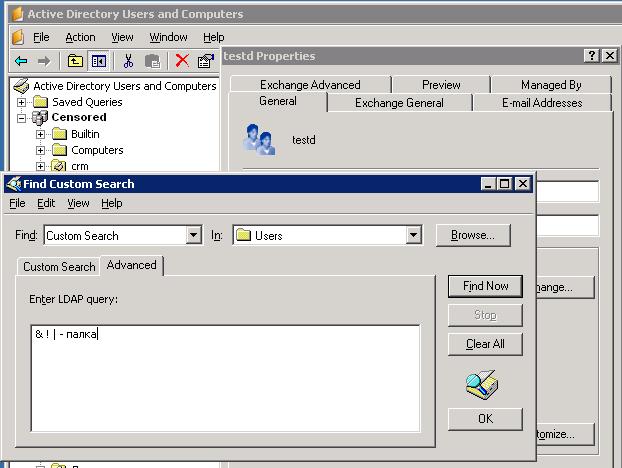Open Help menu in main window
622x468 pixels.
pos(214,37)
